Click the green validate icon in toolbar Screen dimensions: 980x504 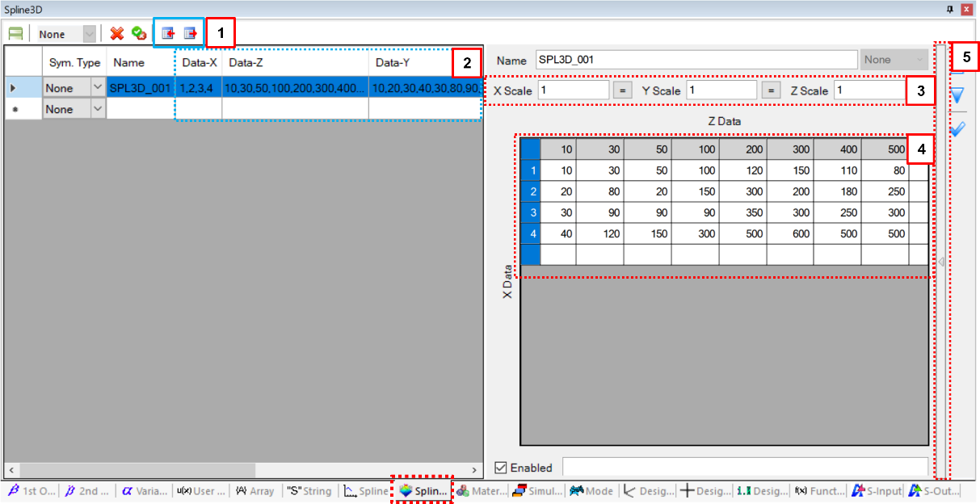click(140, 33)
